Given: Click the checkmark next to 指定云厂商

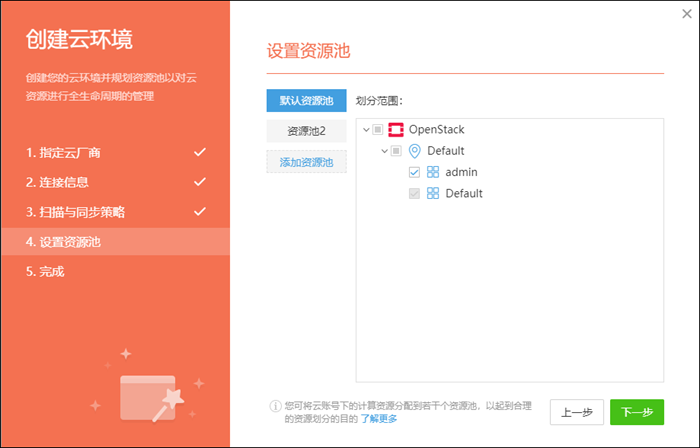Looking at the screenshot, I should [200, 152].
